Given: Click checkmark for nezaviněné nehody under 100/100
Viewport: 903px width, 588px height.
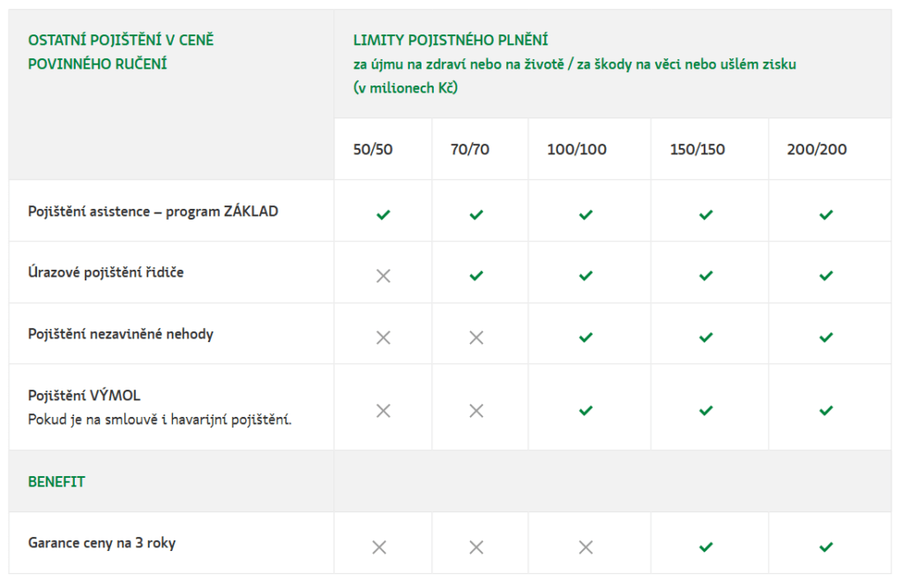Looking at the screenshot, I should coord(586,337).
